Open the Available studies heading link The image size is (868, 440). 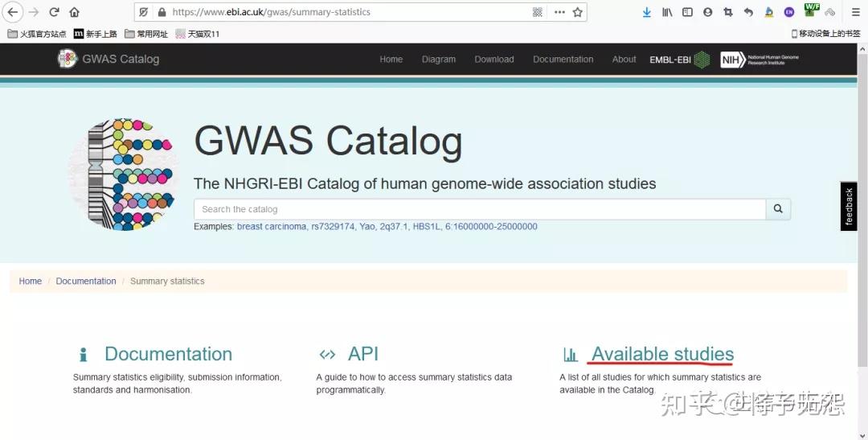pos(662,354)
